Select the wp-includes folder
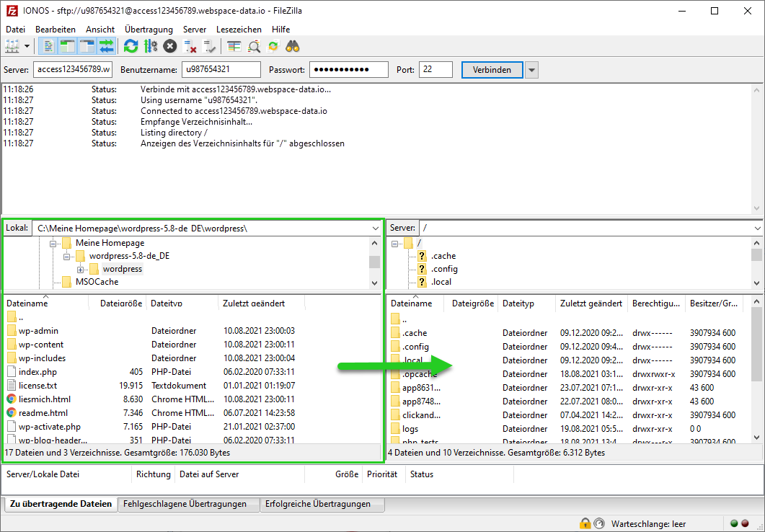 [x=42, y=358]
